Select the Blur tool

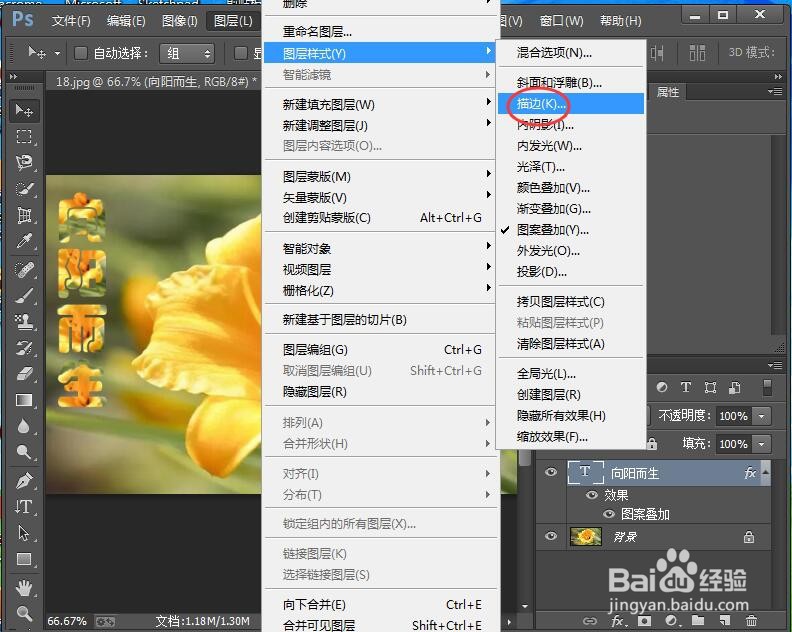coord(24,426)
